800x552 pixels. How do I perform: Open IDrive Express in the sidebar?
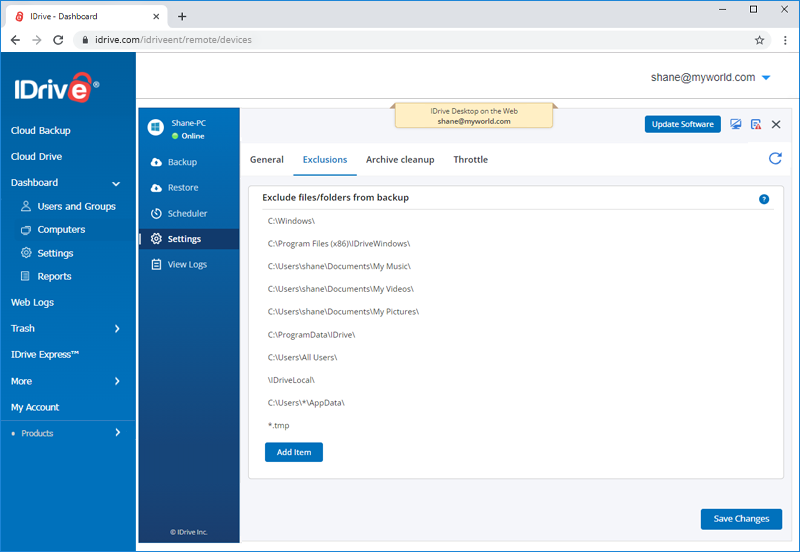45,355
